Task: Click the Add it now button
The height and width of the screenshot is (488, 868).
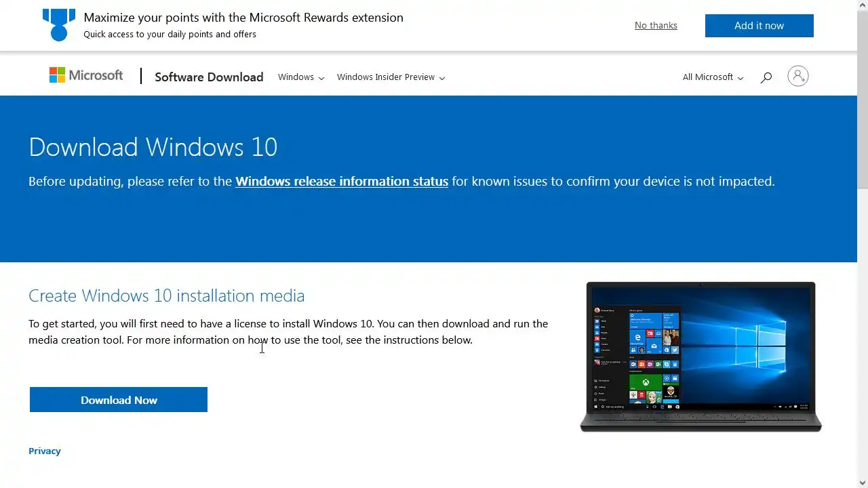Action: [x=759, y=26]
